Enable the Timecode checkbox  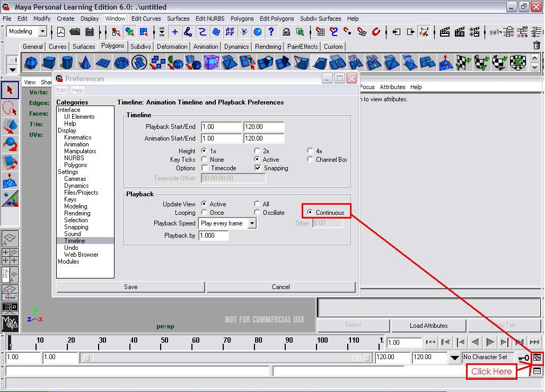(x=205, y=168)
